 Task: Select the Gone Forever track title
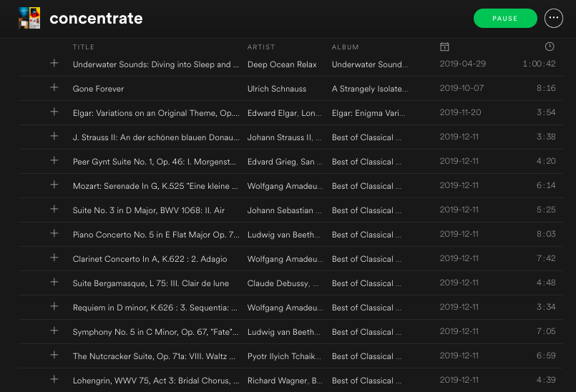[x=98, y=89]
